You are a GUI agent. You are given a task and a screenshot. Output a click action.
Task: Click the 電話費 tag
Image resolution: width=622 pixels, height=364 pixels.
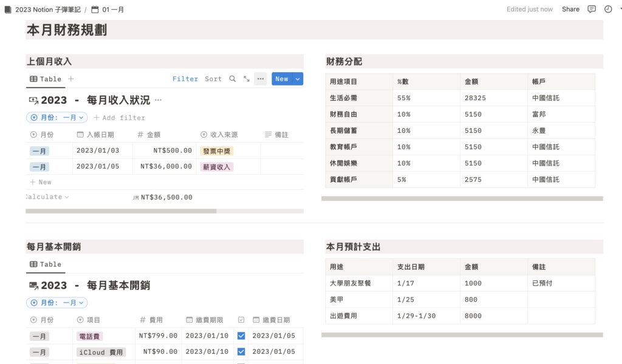coord(89,336)
